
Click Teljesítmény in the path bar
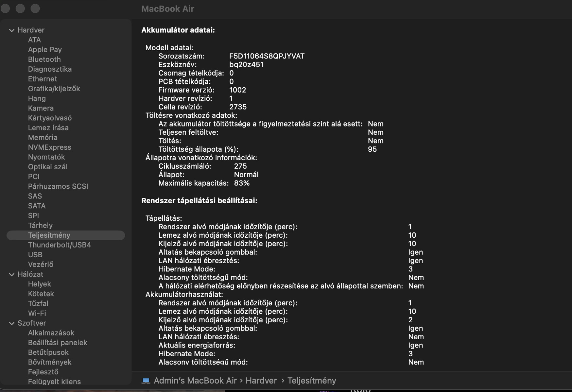pos(312,381)
